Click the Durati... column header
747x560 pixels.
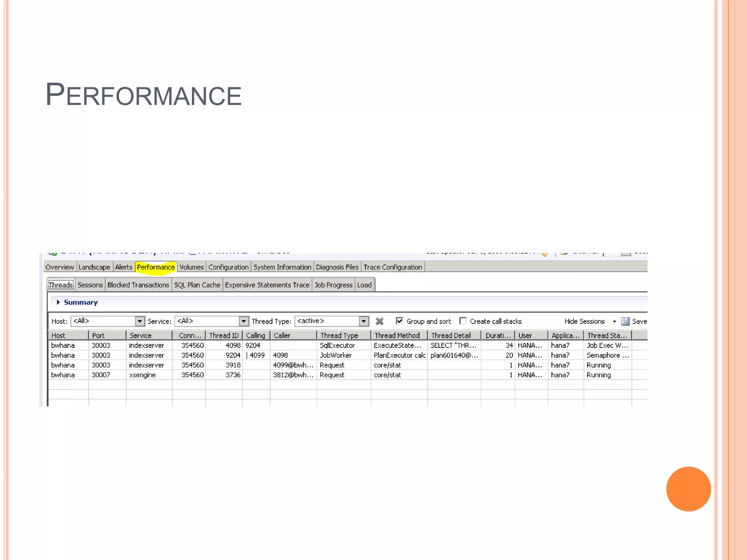(498, 335)
